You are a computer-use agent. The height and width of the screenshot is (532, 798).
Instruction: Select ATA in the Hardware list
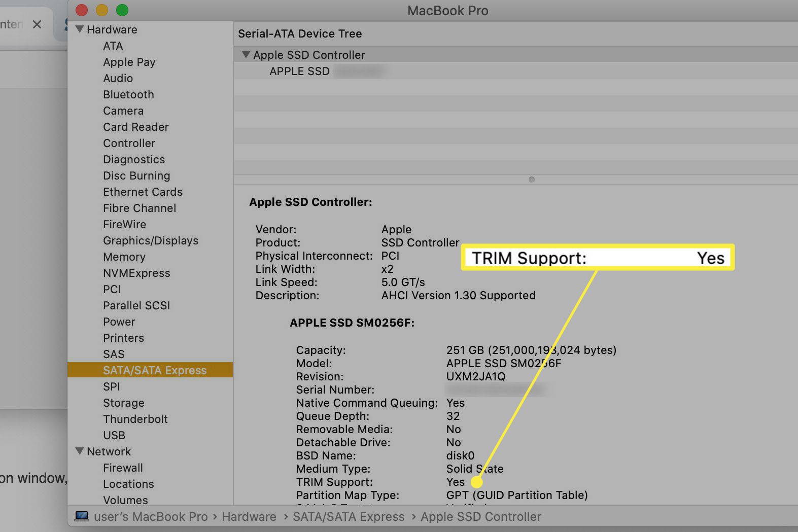[x=113, y=46]
